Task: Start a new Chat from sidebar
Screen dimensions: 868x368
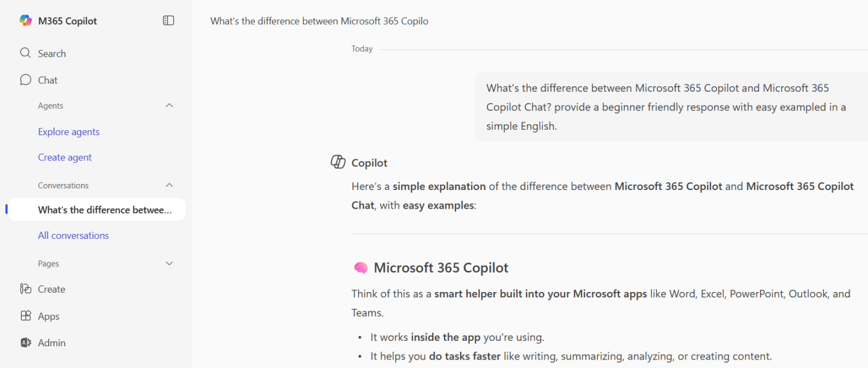Action: tap(47, 80)
